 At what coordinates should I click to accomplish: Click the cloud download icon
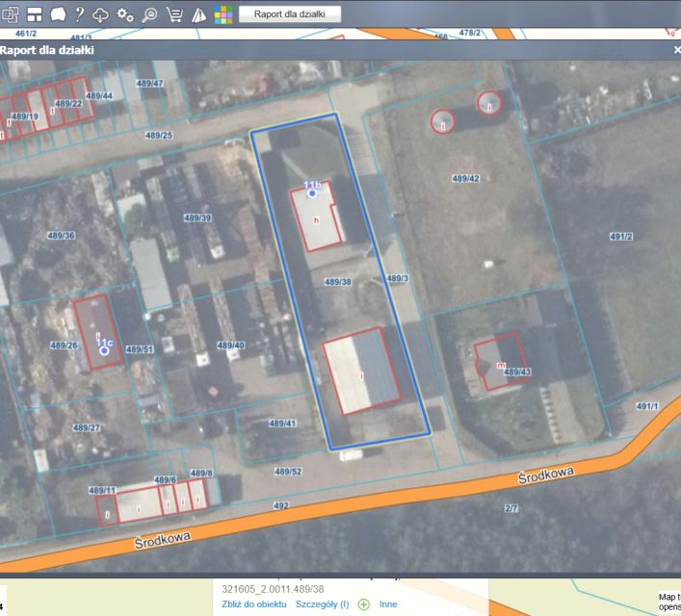pos(101,14)
